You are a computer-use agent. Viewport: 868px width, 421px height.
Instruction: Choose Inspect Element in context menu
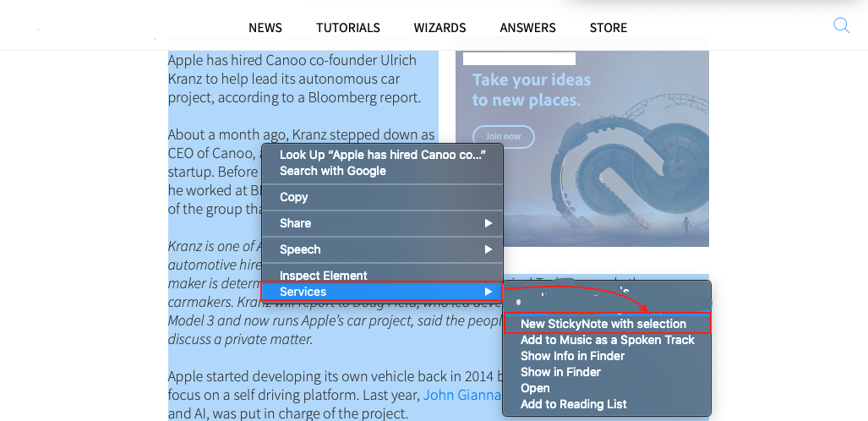tap(382, 276)
